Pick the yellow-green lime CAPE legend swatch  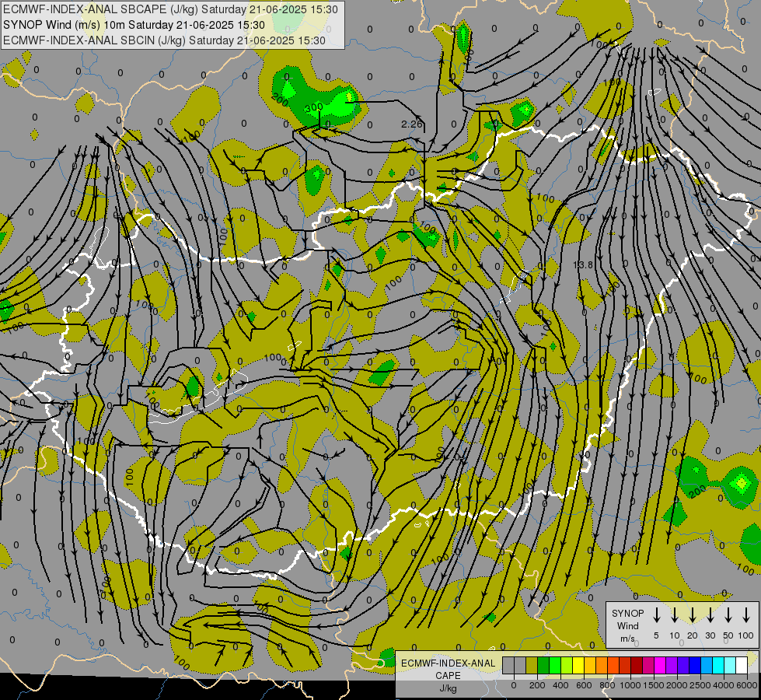(567, 665)
